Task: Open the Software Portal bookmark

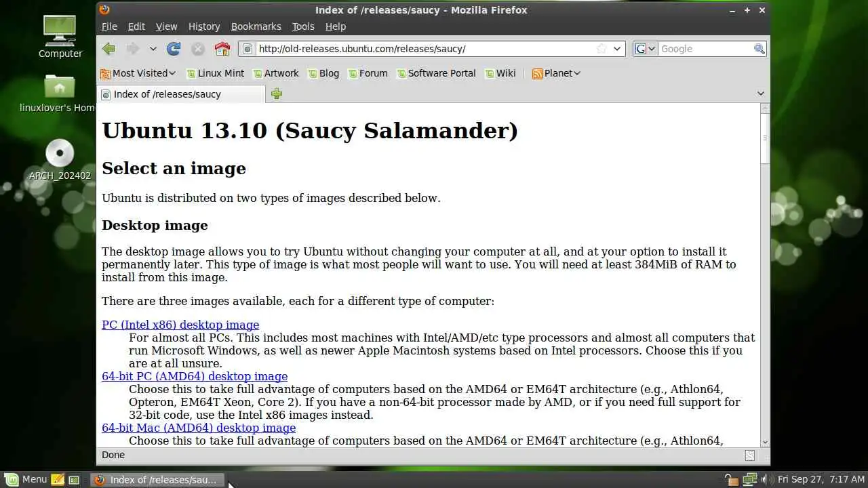Action: [436, 73]
